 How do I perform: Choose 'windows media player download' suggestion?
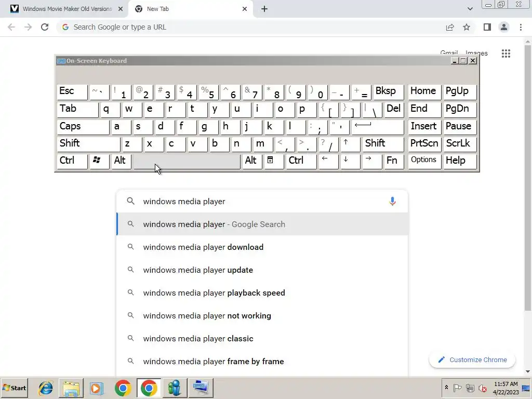[262, 247]
